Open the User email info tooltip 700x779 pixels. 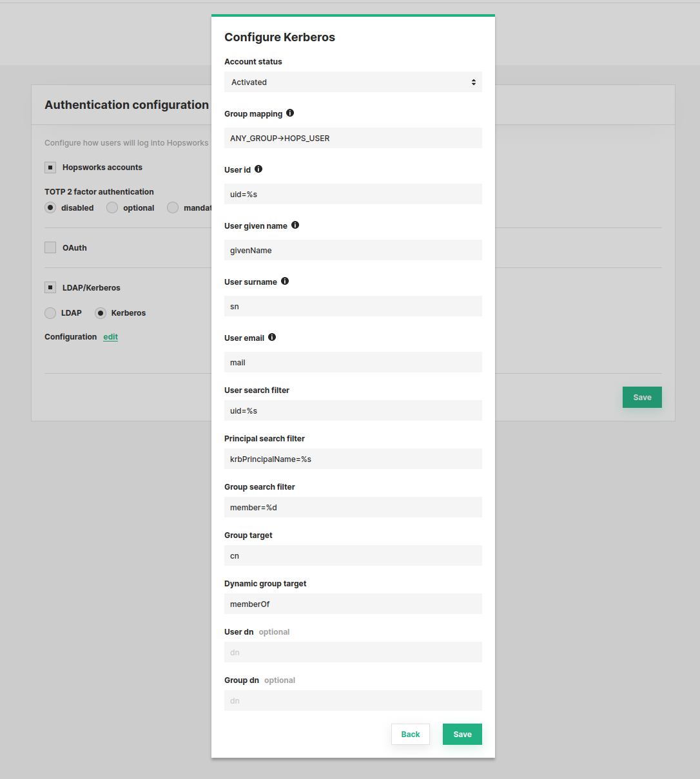[272, 336]
